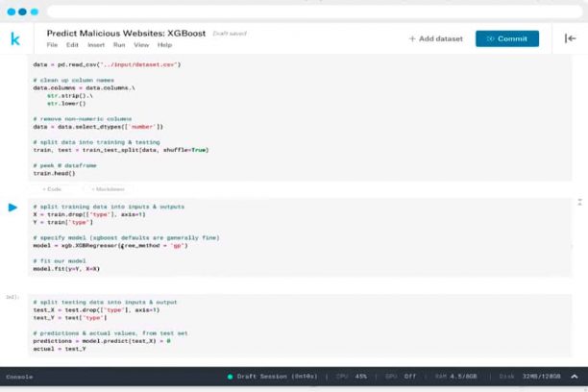Click the GPU Off indicator
588x392 pixels.
point(401,377)
